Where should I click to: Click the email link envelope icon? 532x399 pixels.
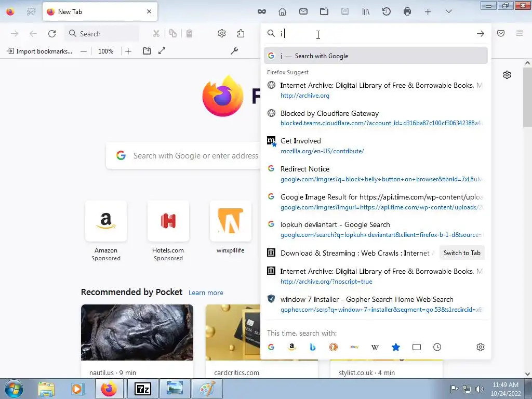(303, 11)
